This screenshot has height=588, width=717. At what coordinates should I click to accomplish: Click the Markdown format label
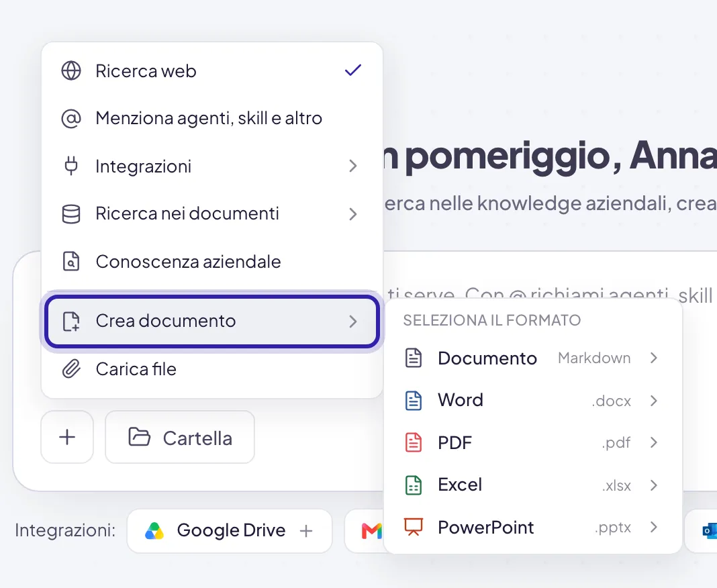tap(594, 358)
